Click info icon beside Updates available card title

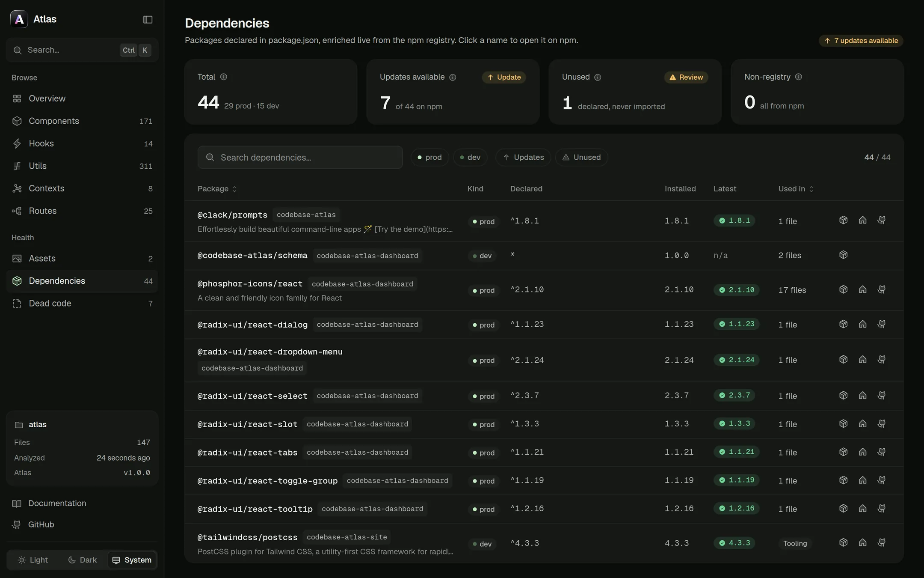[x=453, y=77]
